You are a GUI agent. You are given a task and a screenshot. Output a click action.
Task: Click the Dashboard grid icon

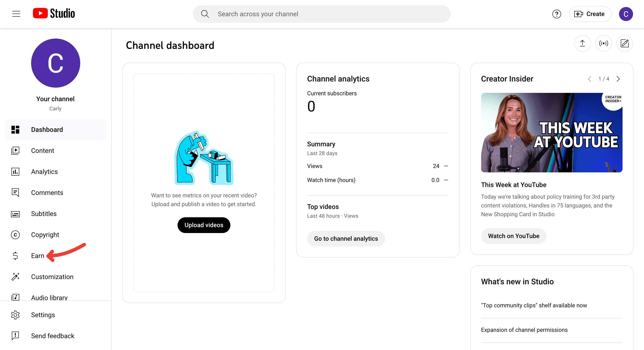pyautogui.click(x=15, y=130)
